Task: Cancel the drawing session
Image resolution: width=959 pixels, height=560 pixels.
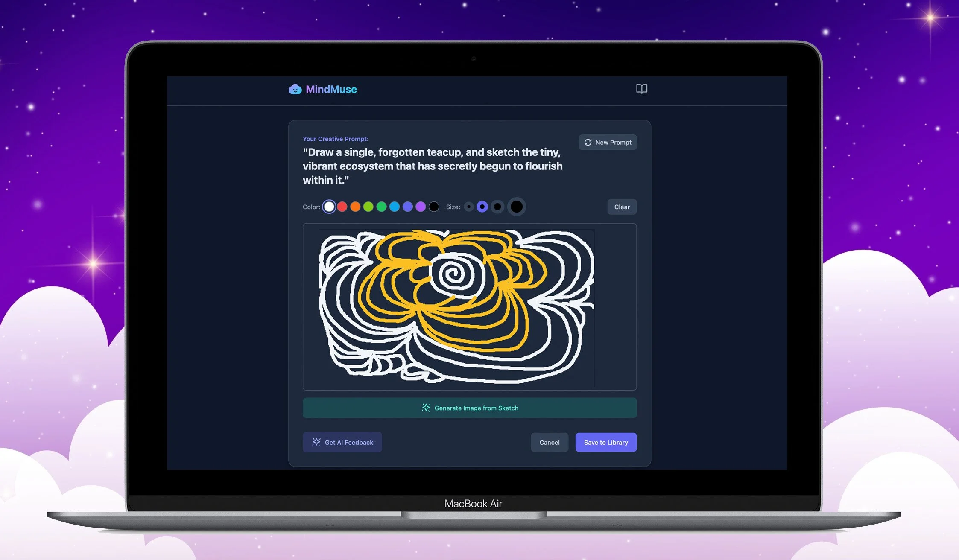Action: point(550,443)
